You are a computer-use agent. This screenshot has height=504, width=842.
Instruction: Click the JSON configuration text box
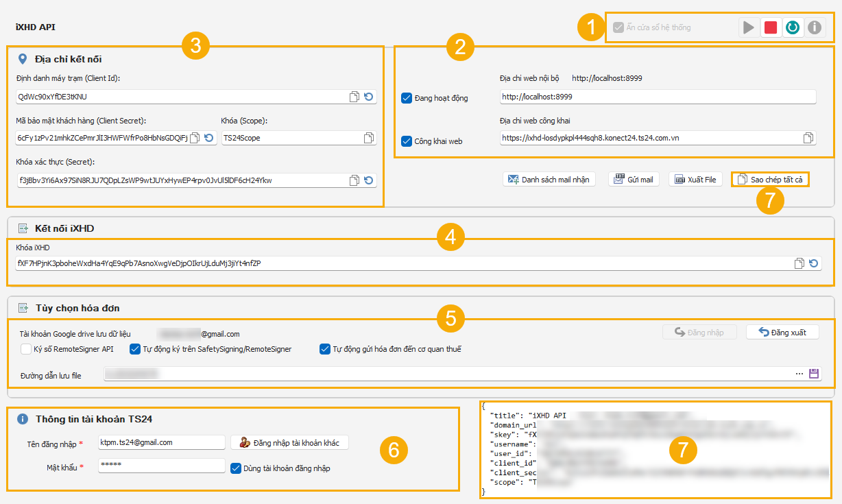click(656, 449)
